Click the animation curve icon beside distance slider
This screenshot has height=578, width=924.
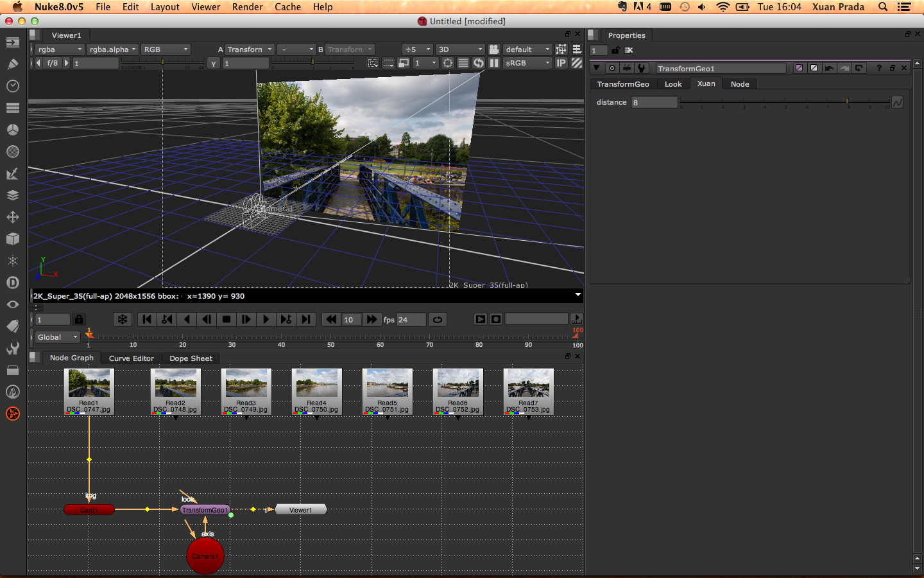click(897, 102)
